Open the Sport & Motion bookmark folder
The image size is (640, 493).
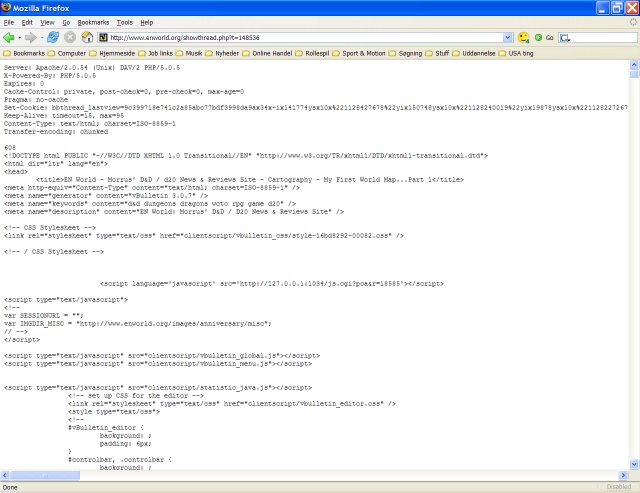359,53
